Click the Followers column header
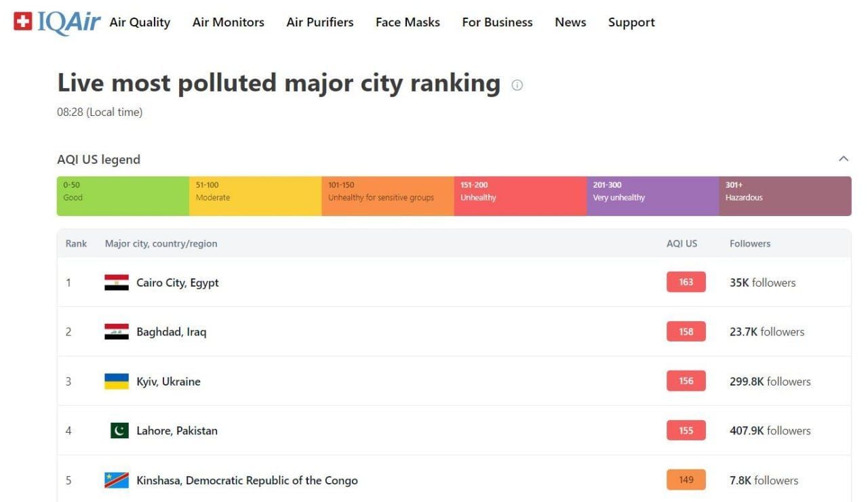Screen dimensions: 868x502 (750, 243)
